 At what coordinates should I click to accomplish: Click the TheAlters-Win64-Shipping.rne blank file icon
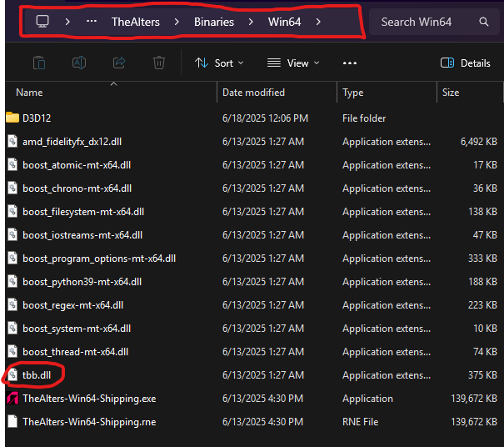point(12,422)
